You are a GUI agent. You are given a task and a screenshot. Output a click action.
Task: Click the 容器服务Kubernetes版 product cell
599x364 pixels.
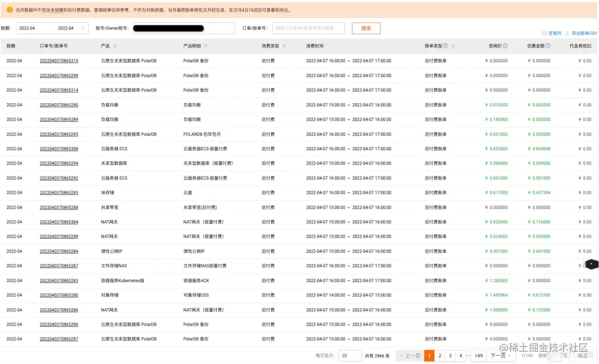(x=123, y=281)
